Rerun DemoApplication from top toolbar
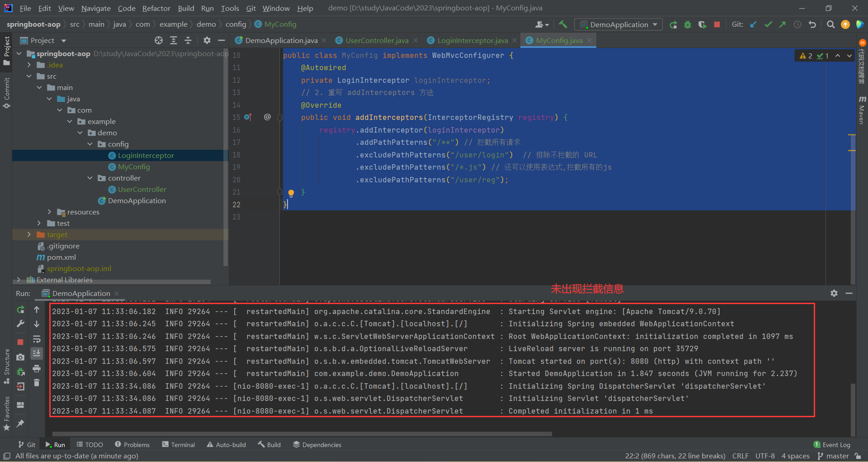 [x=673, y=24]
